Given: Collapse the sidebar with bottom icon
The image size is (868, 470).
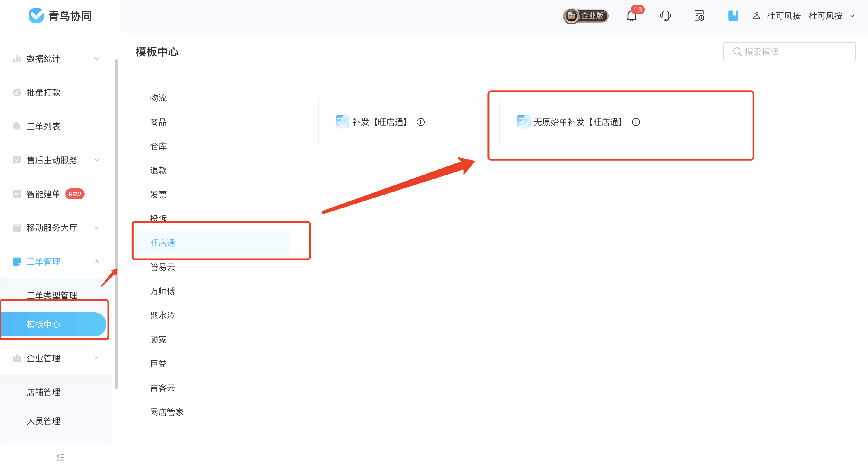Looking at the screenshot, I should point(61,457).
